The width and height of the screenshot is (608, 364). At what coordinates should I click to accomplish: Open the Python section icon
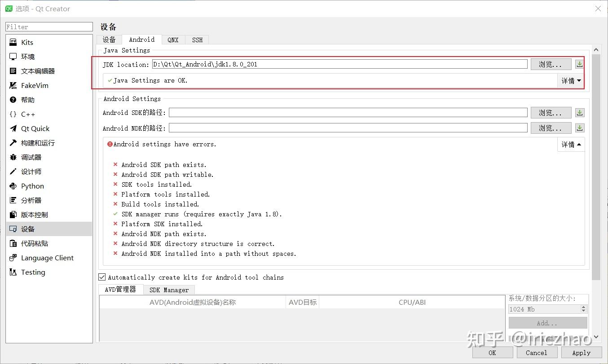point(13,186)
